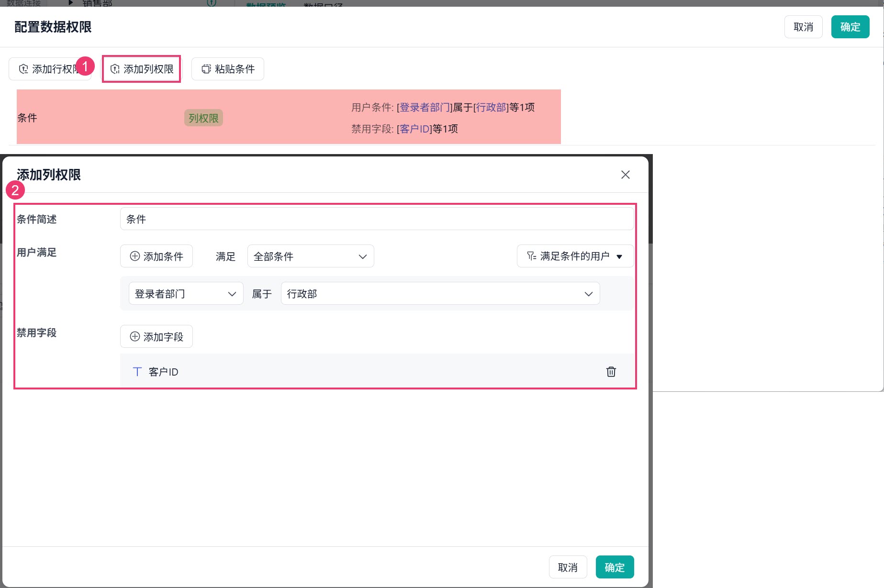Click the text type icon beside 客户ID
This screenshot has height=588, width=884.
click(137, 371)
